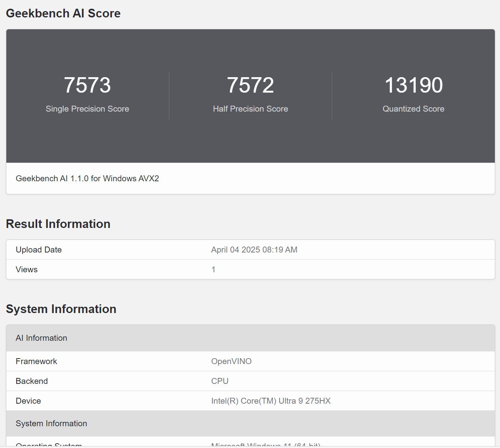Click the Intel Core Ultra 9 275HX device name

coord(271,401)
